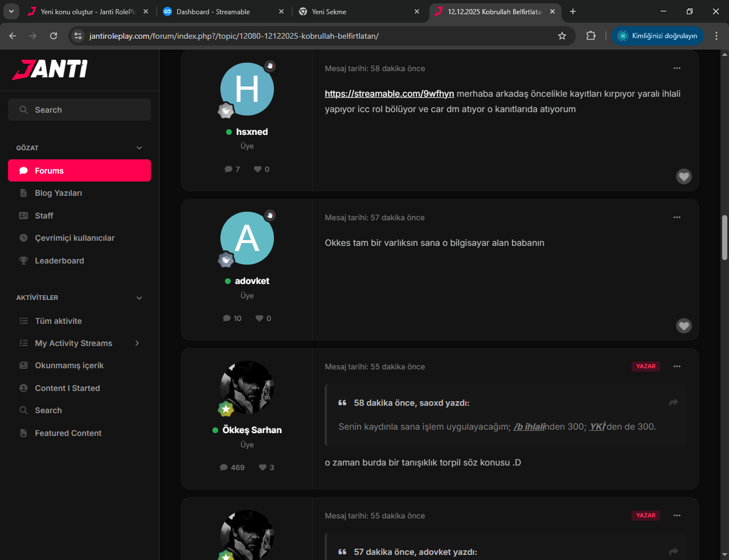Click the Çevrimiçi kullanıcılar clock icon
The image size is (729, 560).
[23, 238]
